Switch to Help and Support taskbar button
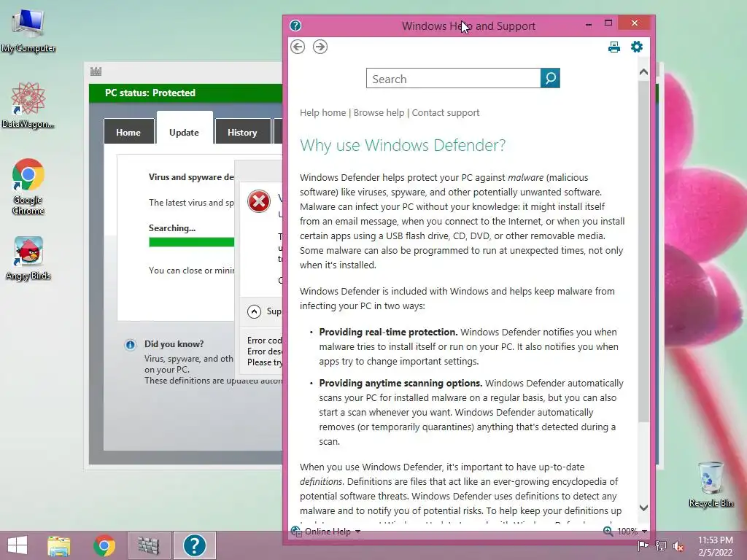The image size is (747, 560). point(194,545)
